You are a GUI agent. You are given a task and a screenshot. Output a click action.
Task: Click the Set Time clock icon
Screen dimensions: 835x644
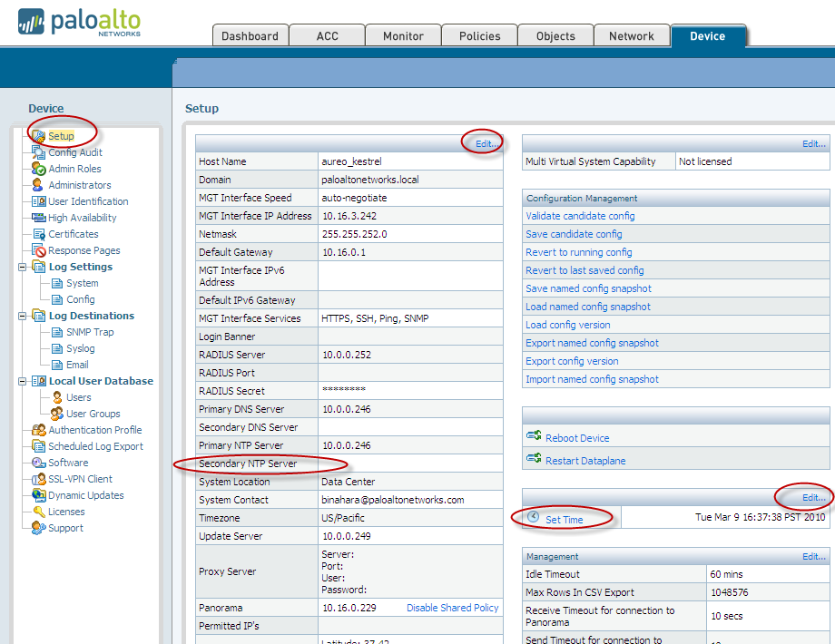tap(533, 516)
